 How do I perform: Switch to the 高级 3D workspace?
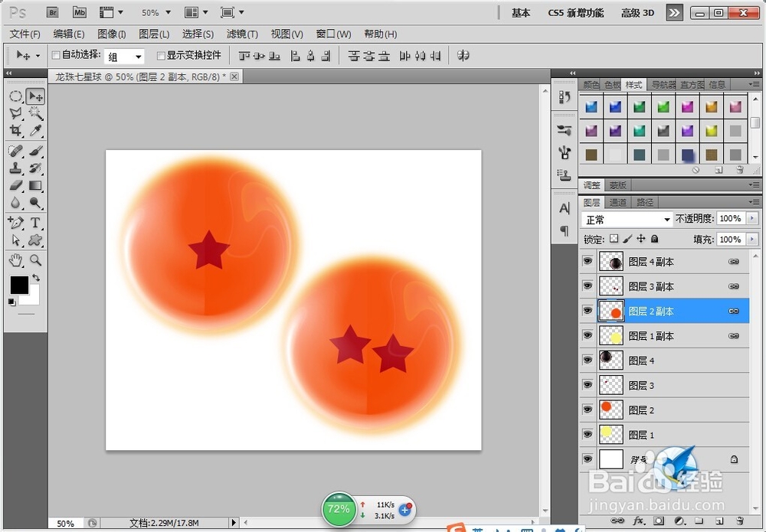(x=637, y=13)
